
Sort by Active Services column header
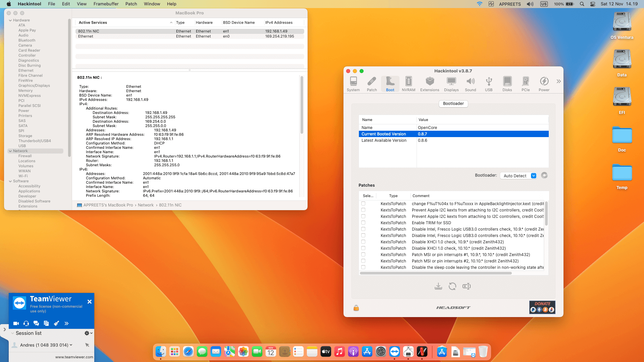coord(125,22)
